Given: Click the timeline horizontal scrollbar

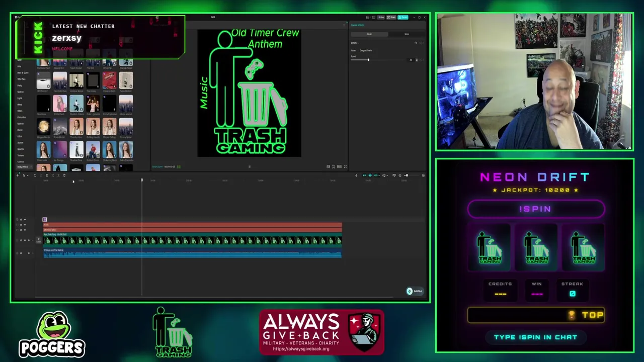Looking at the screenshot, I should point(214,297).
